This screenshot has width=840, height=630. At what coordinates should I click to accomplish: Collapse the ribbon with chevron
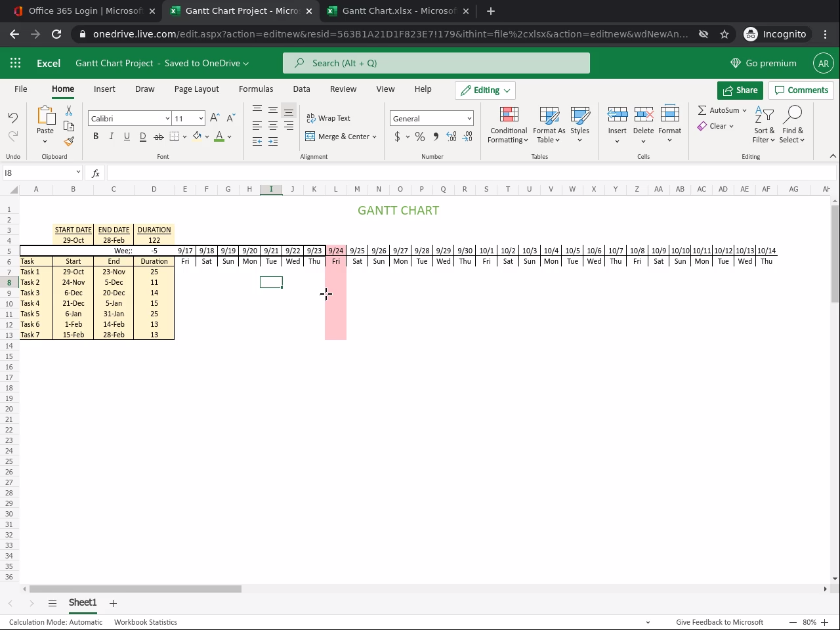click(833, 156)
